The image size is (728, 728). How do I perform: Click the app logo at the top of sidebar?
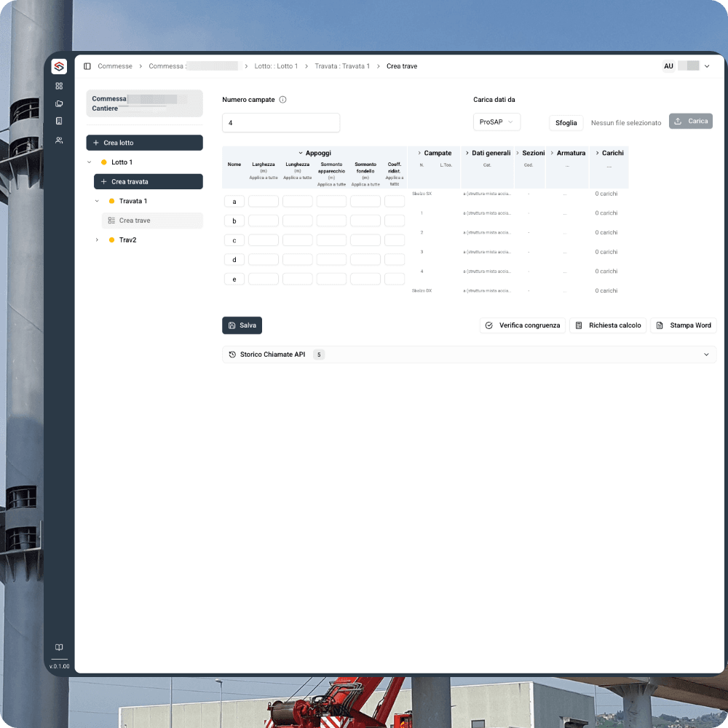coord(59,66)
